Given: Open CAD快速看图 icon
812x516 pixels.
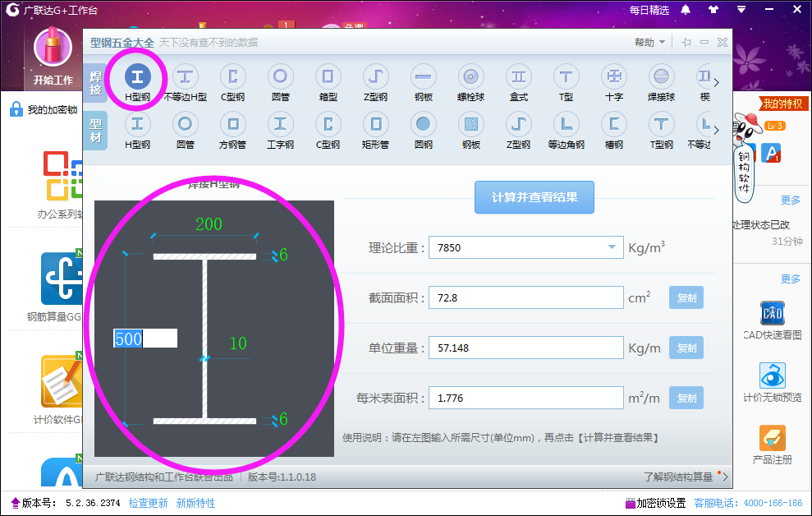Looking at the screenshot, I should point(772,313).
